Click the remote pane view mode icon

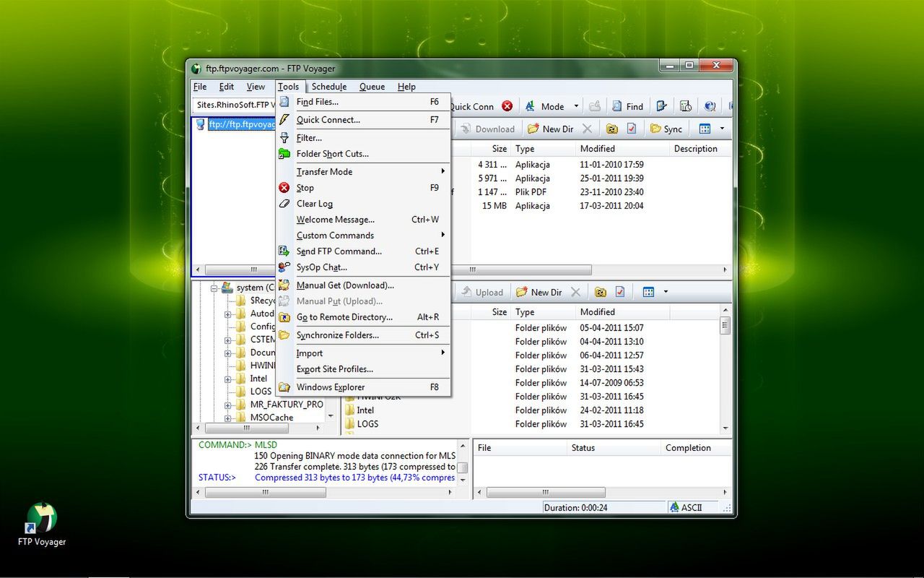coord(705,129)
